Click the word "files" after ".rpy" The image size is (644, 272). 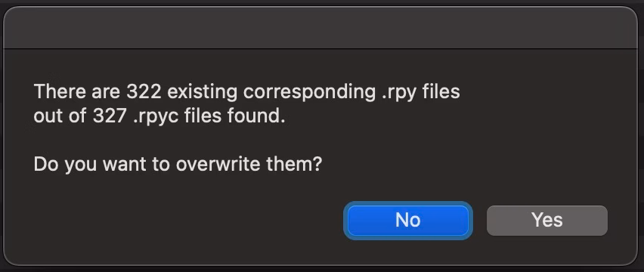pos(441,91)
